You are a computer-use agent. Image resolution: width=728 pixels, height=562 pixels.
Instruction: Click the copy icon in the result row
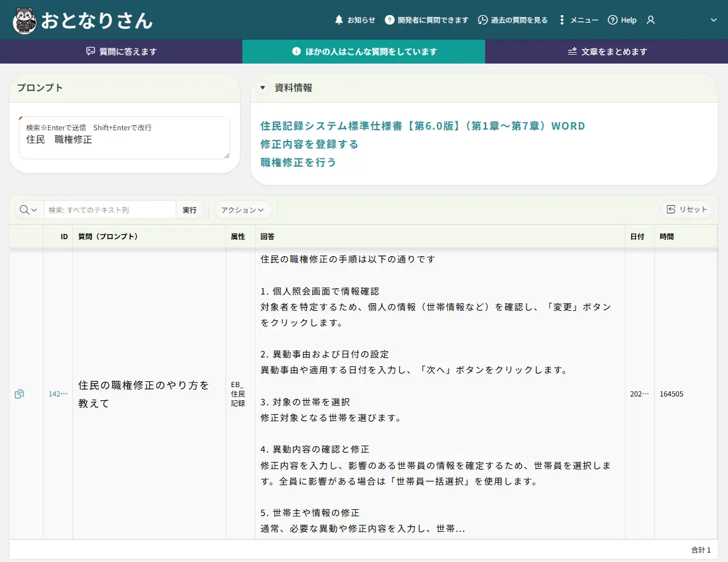tap(20, 394)
